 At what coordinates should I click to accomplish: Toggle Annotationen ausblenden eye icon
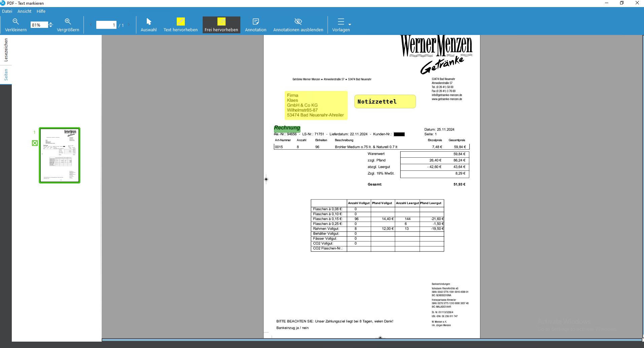(x=298, y=22)
